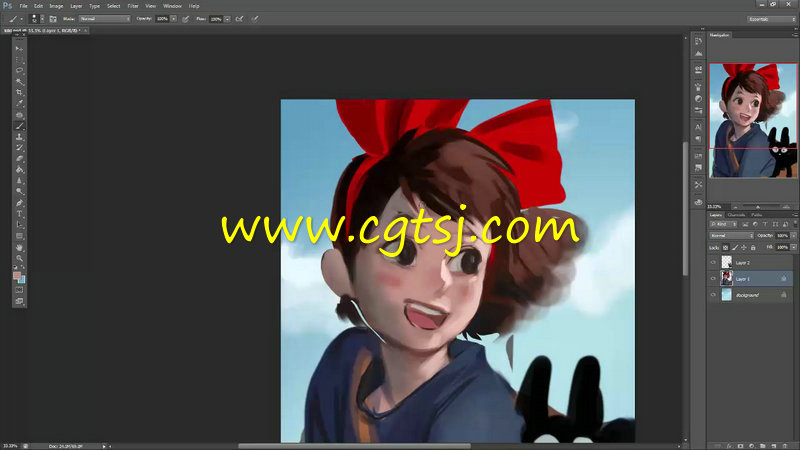Image resolution: width=800 pixels, height=450 pixels.
Task: Select the Dodge tool
Action: coord(19,192)
